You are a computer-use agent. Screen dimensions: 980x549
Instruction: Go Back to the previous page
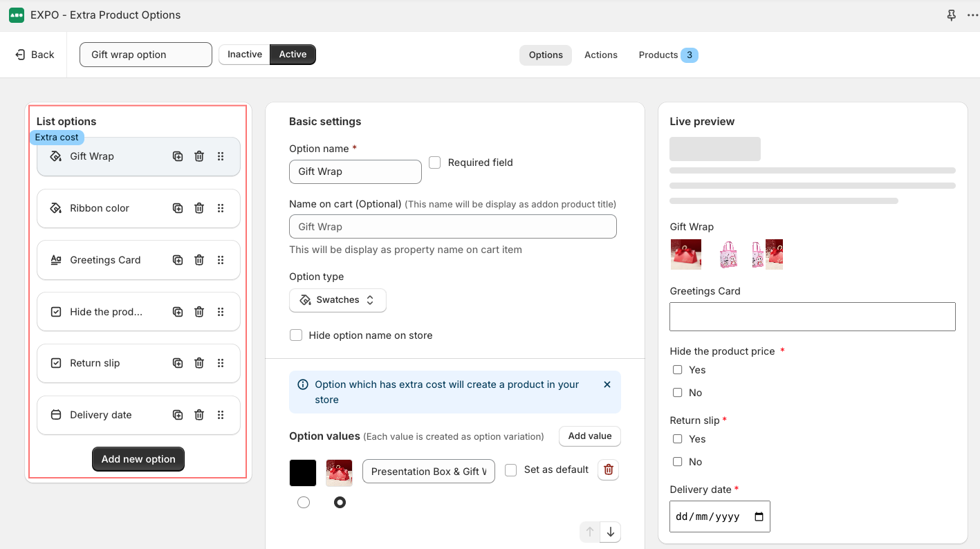[35, 55]
